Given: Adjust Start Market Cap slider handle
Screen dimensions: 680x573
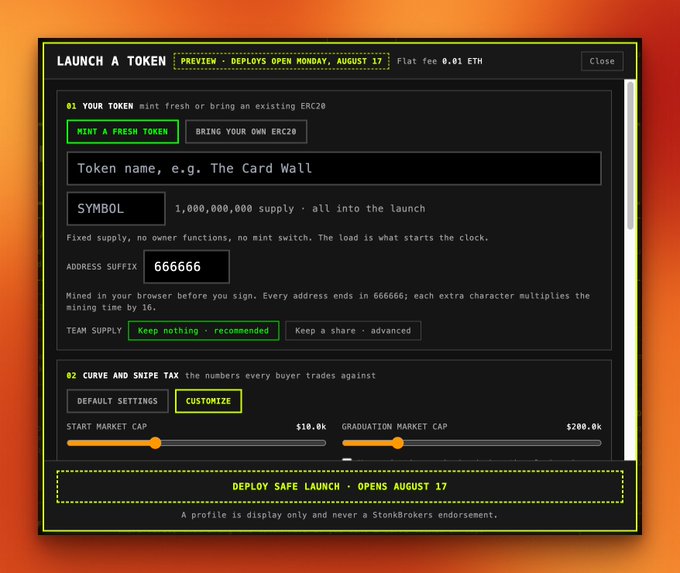Looking at the screenshot, I should [x=155, y=443].
